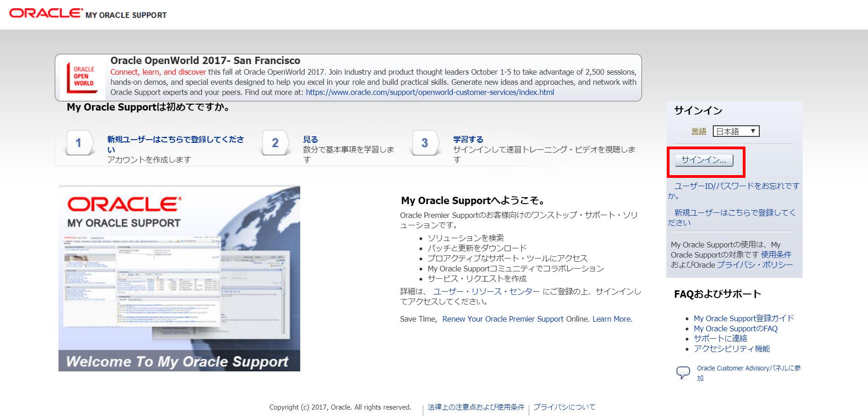The image size is (868, 417).
Task: Click the Oracle logo in the header
Action: pyautogui.click(x=46, y=13)
